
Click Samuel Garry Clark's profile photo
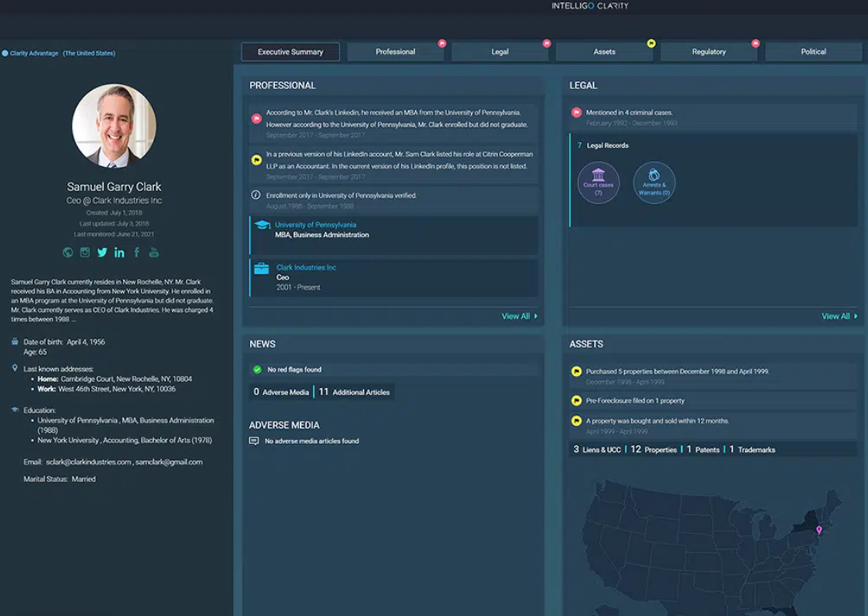coord(114,126)
